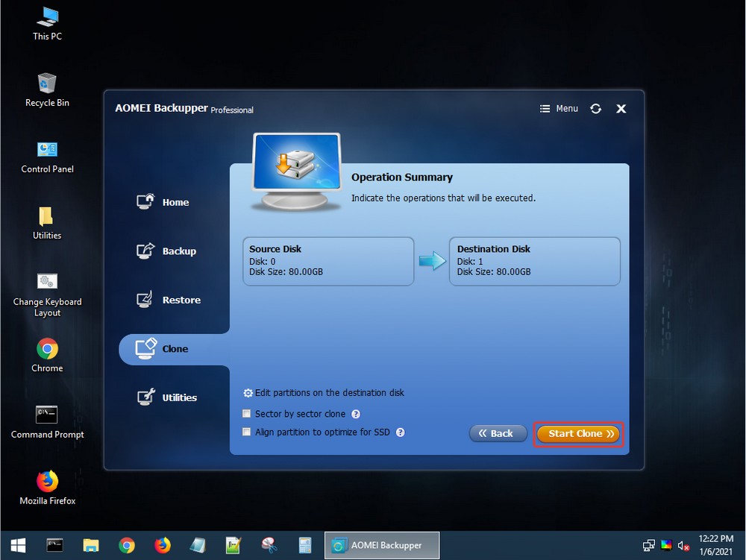Open the Menu in AOMEI Backupper

(559, 109)
